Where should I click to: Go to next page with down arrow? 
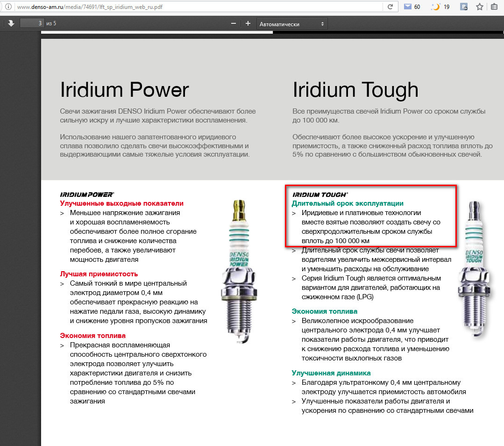11,23
